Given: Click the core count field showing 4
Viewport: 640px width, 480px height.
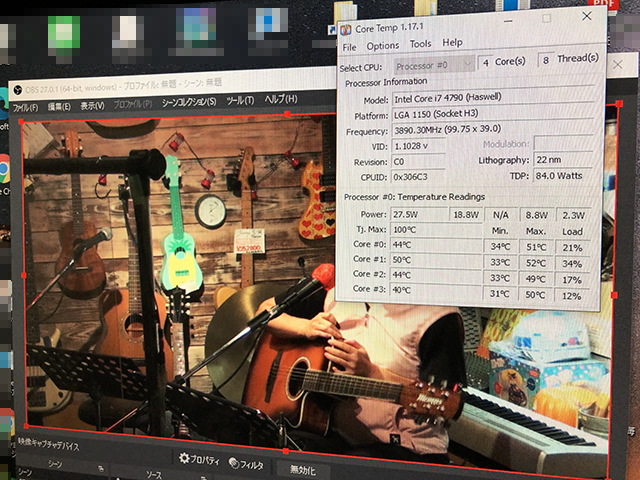Looking at the screenshot, I should pyautogui.click(x=486, y=62).
